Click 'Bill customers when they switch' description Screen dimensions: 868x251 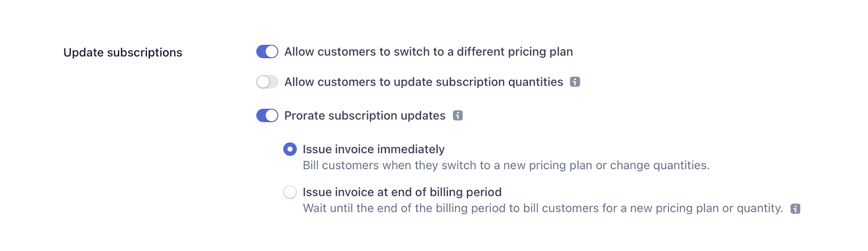point(506,165)
